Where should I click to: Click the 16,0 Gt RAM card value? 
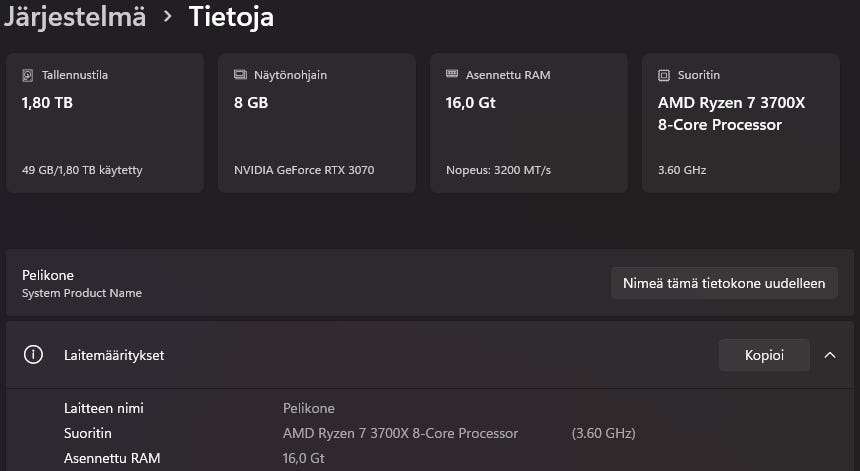(470, 102)
